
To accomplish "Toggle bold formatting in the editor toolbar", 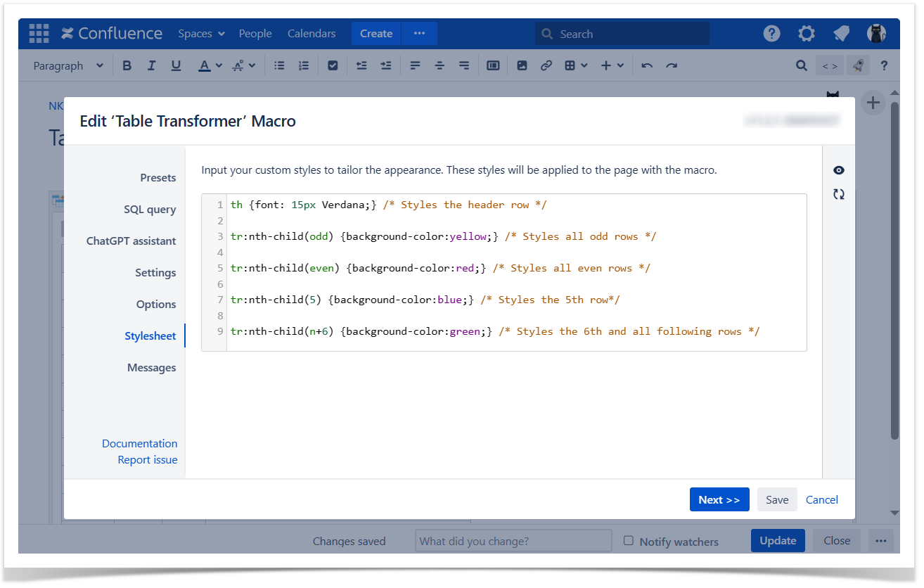I will pyautogui.click(x=127, y=65).
